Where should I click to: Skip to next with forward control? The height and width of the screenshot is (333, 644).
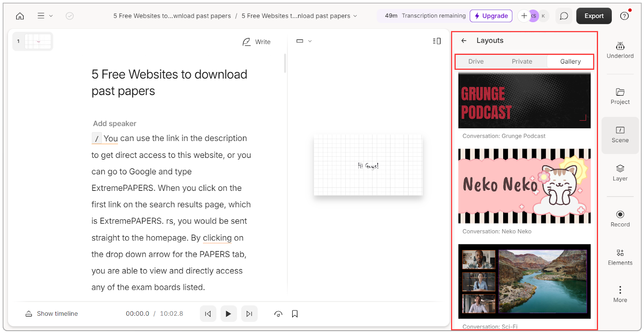point(249,314)
